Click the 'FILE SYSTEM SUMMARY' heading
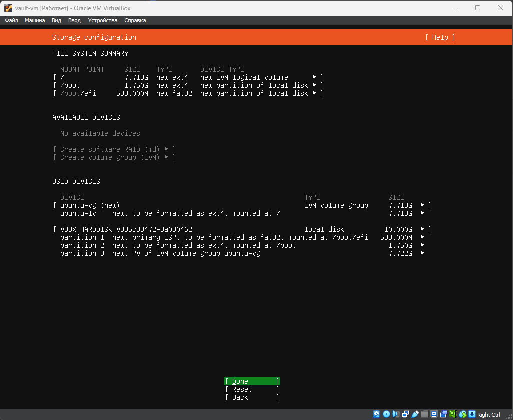The height and width of the screenshot is (420, 513). click(90, 53)
